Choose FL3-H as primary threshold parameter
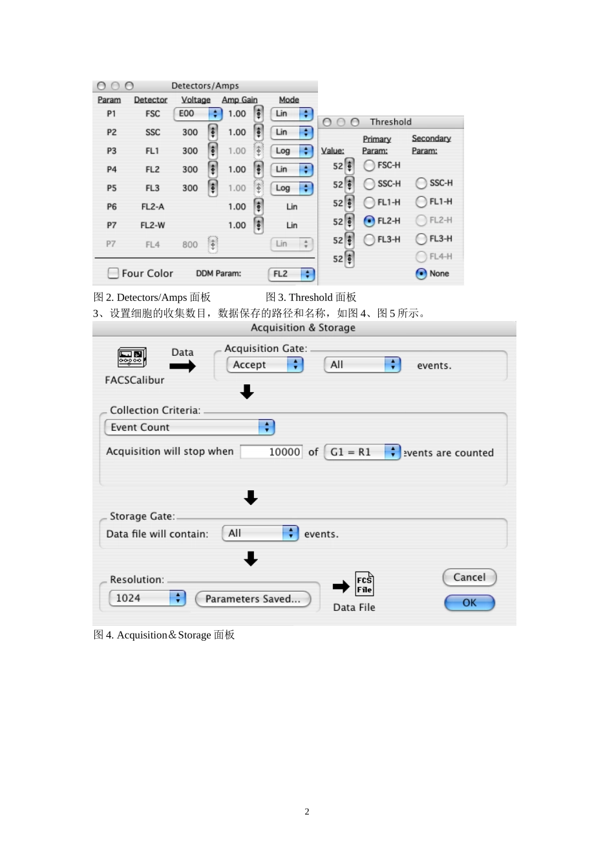 (x=369, y=240)
